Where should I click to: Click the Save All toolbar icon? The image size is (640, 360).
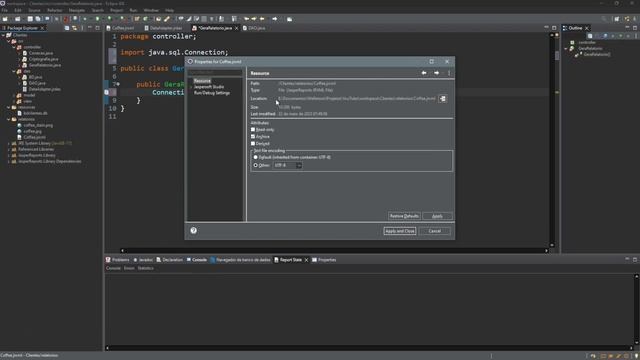click(x=38, y=19)
